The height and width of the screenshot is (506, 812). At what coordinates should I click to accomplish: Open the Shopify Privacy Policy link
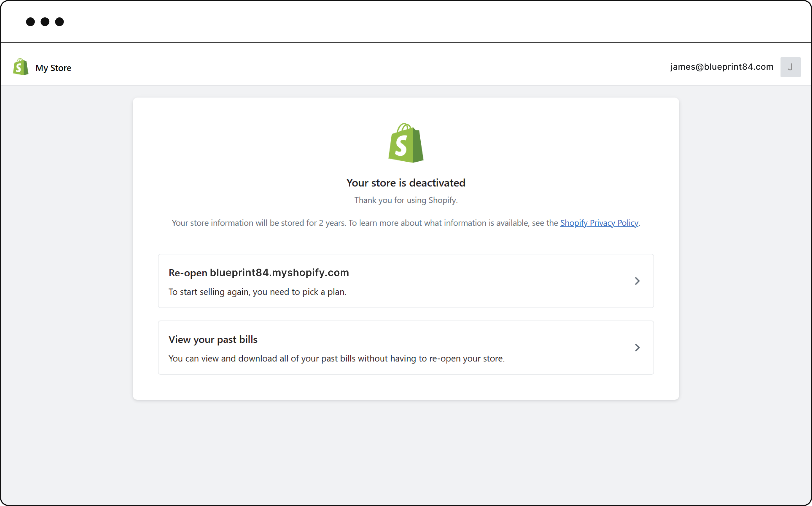[x=599, y=223]
